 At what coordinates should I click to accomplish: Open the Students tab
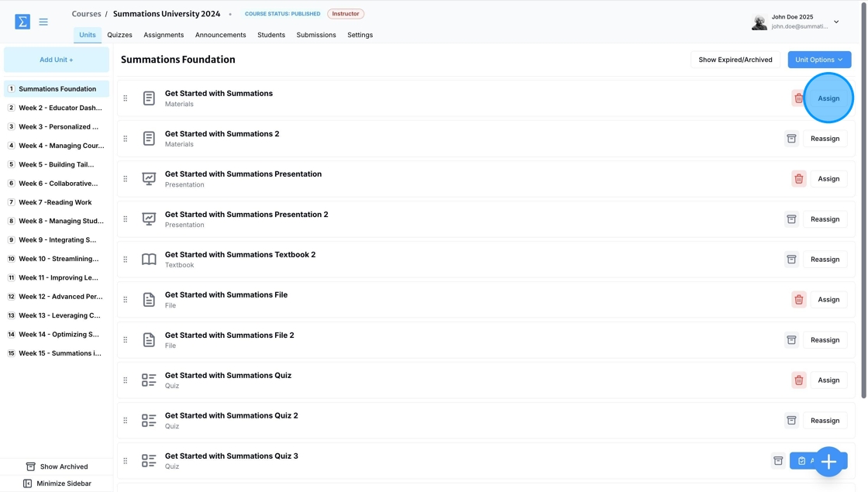point(271,35)
